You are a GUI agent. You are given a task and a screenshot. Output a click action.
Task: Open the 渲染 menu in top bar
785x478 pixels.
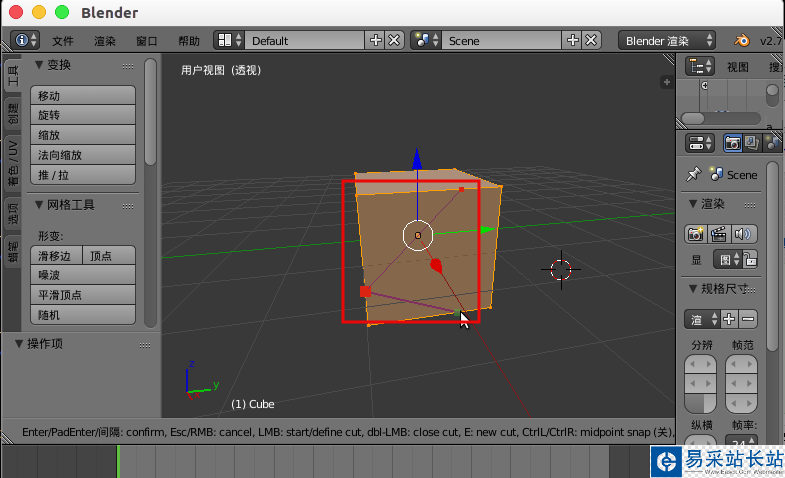point(105,41)
